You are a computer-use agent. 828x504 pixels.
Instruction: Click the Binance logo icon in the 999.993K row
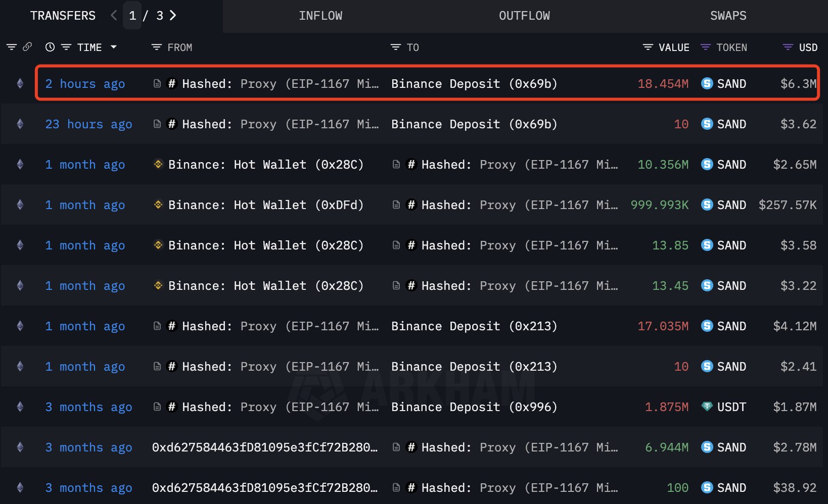coord(158,205)
